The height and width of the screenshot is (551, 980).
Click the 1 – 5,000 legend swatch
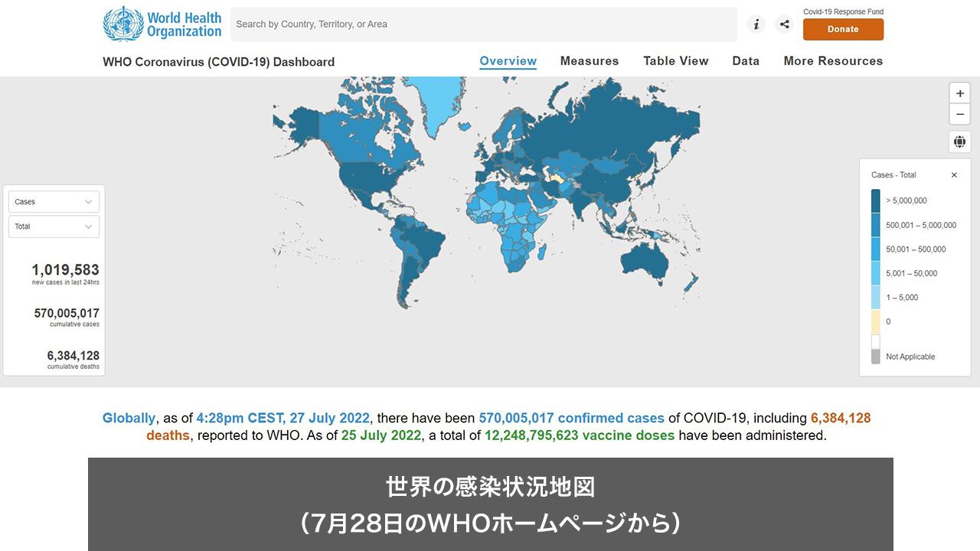[876, 297]
